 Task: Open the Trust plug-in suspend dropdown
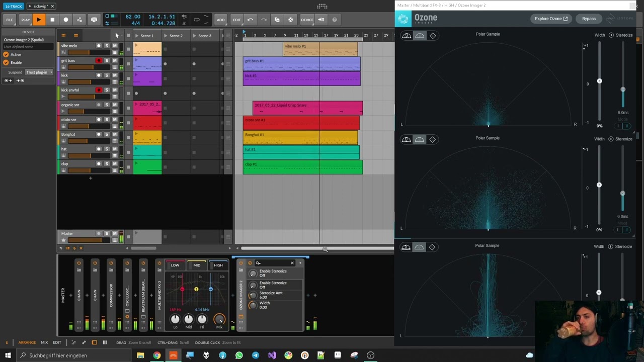[x=39, y=72]
